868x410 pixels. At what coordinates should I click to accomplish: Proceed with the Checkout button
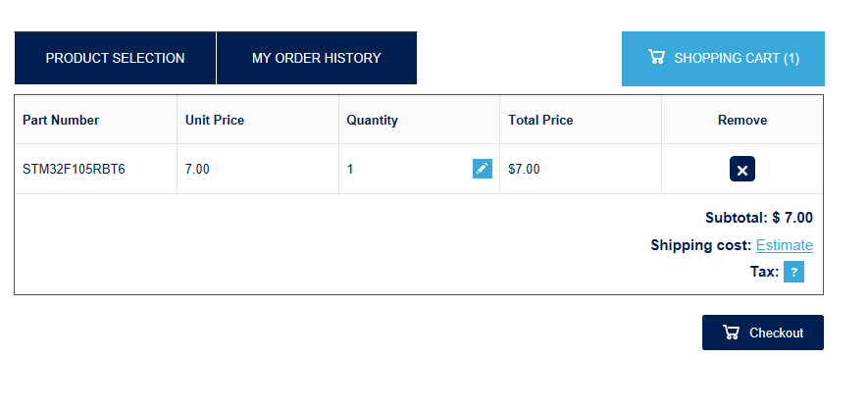tap(763, 333)
